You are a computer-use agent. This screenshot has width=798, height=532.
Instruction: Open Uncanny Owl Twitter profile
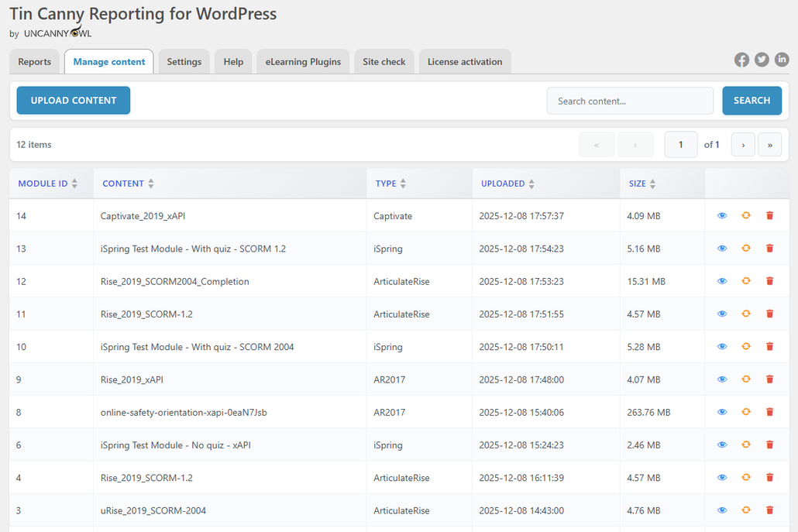(762, 60)
